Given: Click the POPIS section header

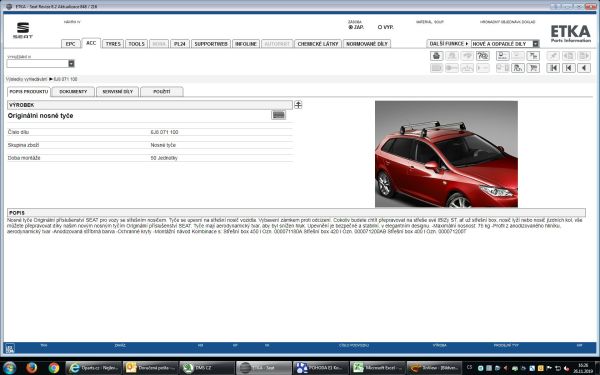Looking at the screenshot, I should [296, 212].
